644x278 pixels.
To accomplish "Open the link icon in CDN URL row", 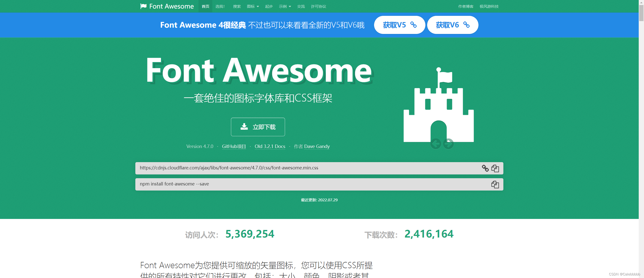I will (x=485, y=168).
